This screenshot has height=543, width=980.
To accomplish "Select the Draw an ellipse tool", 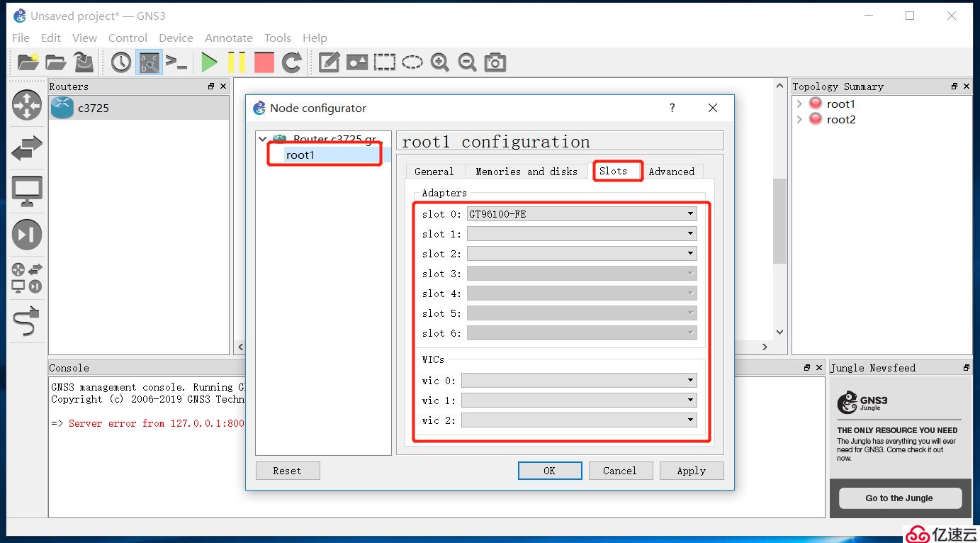I will click(412, 62).
